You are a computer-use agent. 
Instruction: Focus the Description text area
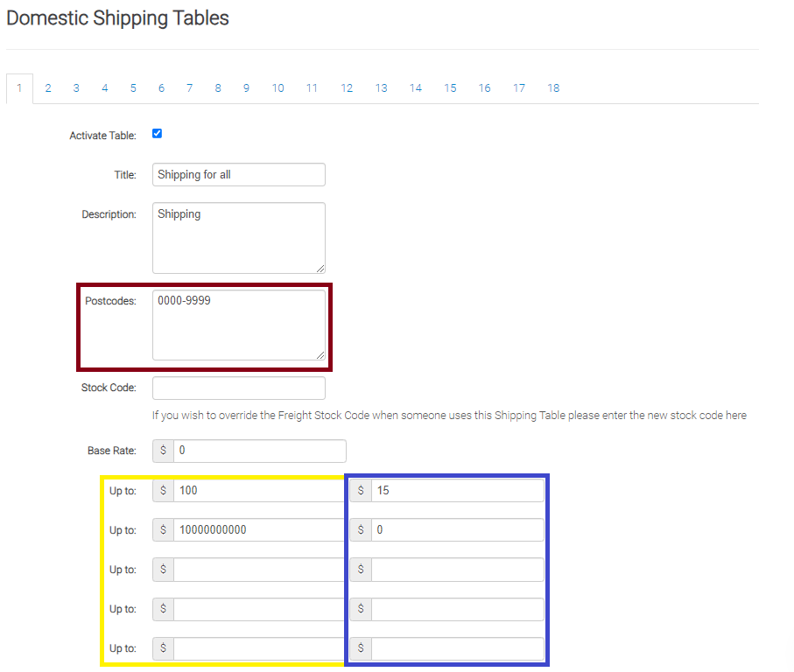click(x=238, y=237)
